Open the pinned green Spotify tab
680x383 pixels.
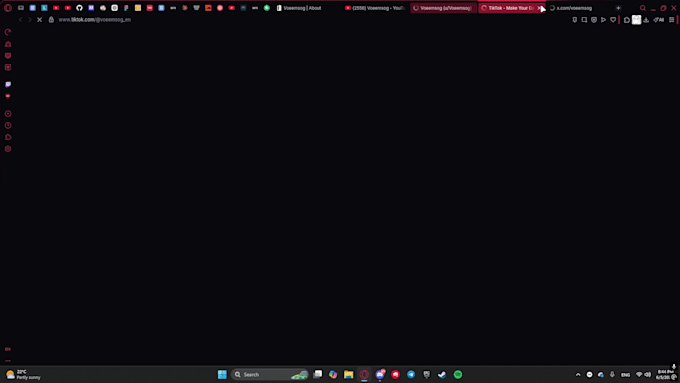(x=267, y=8)
